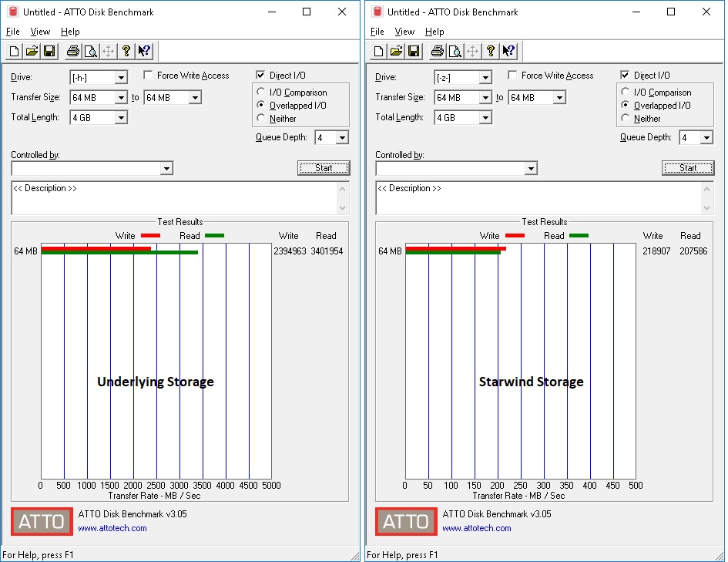728x562 pixels.
Task: Open View menu in right ATTO window
Action: (x=404, y=32)
